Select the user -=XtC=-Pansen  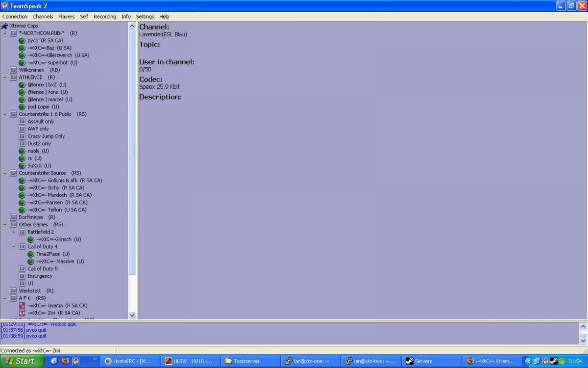coord(57,203)
